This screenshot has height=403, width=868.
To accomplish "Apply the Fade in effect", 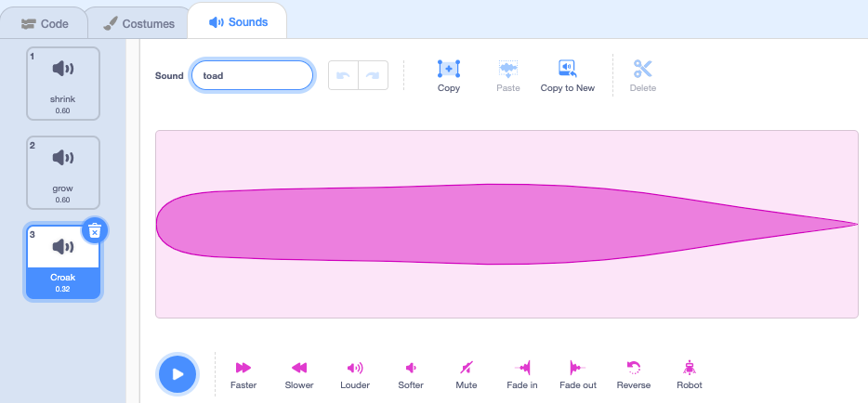I will pos(522,375).
